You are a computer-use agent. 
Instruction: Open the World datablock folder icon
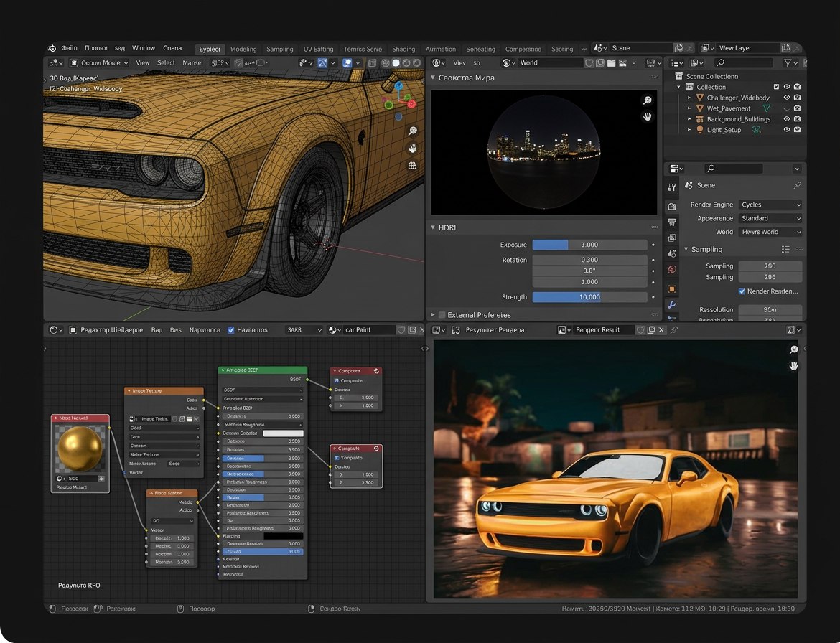click(x=611, y=63)
